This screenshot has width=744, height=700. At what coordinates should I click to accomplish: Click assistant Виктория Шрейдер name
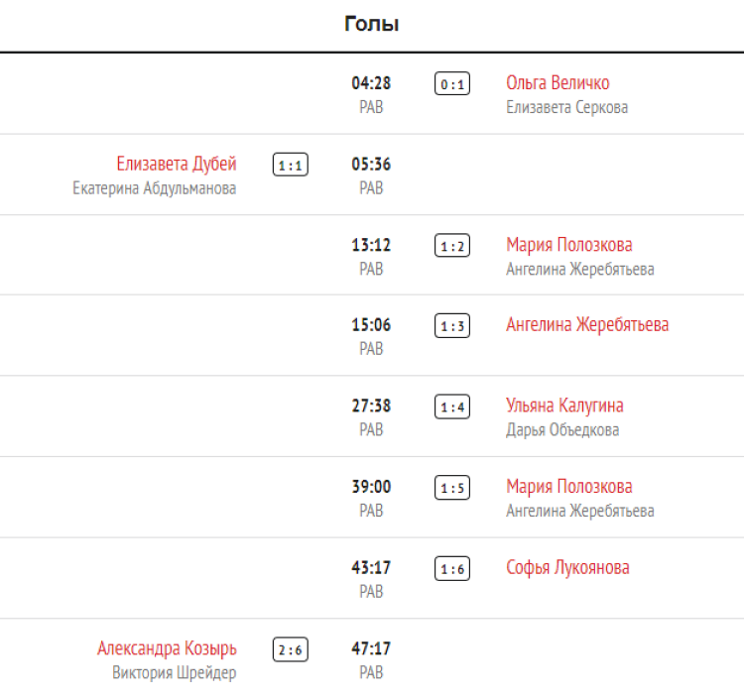[175, 673]
